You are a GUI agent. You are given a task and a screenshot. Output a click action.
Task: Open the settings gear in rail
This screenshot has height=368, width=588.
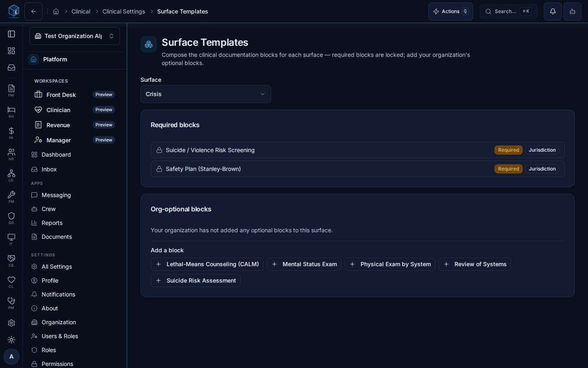tap(11, 323)
